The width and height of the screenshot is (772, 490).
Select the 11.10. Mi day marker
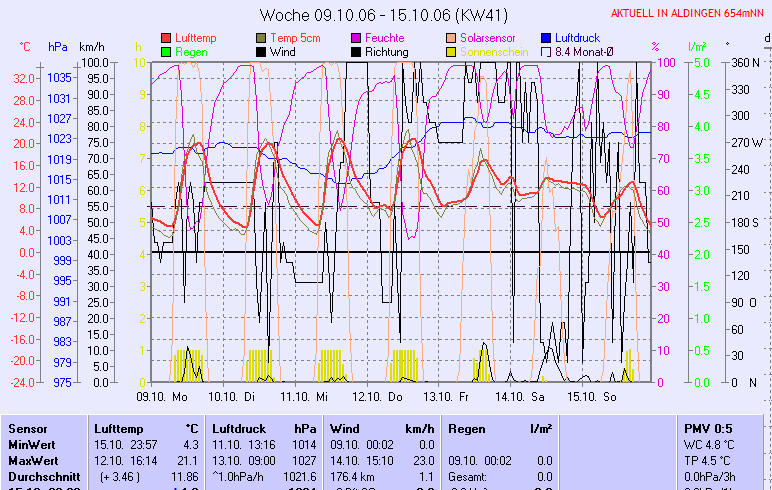coord(304,396)
